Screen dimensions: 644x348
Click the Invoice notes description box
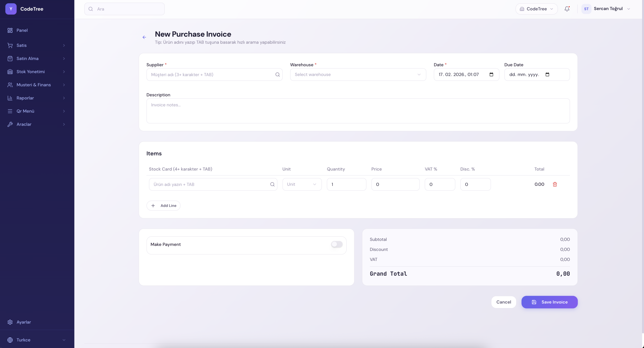(358, 111)
